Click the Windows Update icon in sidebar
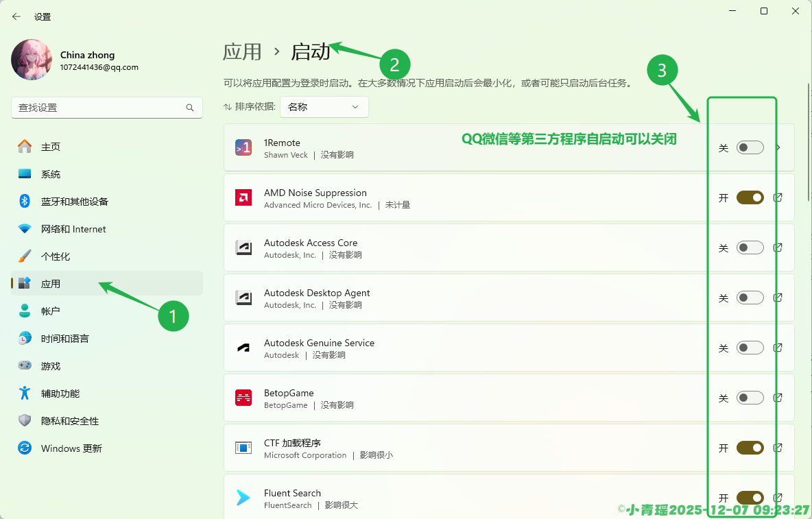The height and width of the screenshot is (519, 812). pyautogui.click(x=25, y=448)
